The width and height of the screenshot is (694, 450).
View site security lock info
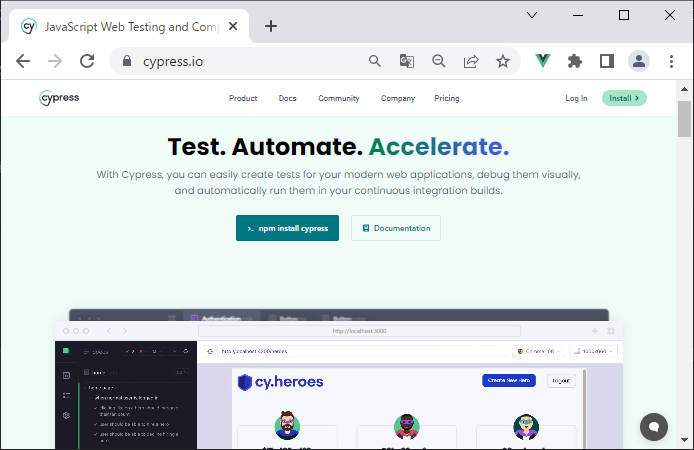(127, 61)
